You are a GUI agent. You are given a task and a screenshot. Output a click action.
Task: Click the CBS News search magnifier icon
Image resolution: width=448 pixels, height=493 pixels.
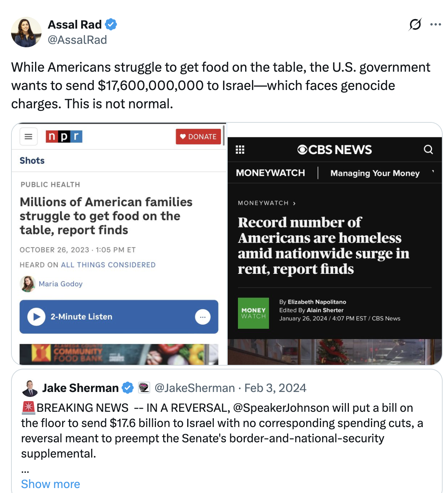point(428,149)
